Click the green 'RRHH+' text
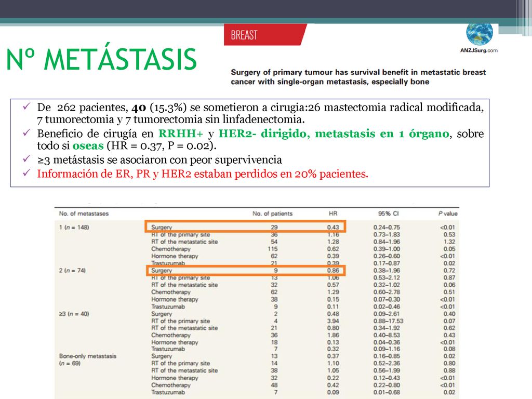The height and width of the screenshot is (399, 532). pos(180,134)
